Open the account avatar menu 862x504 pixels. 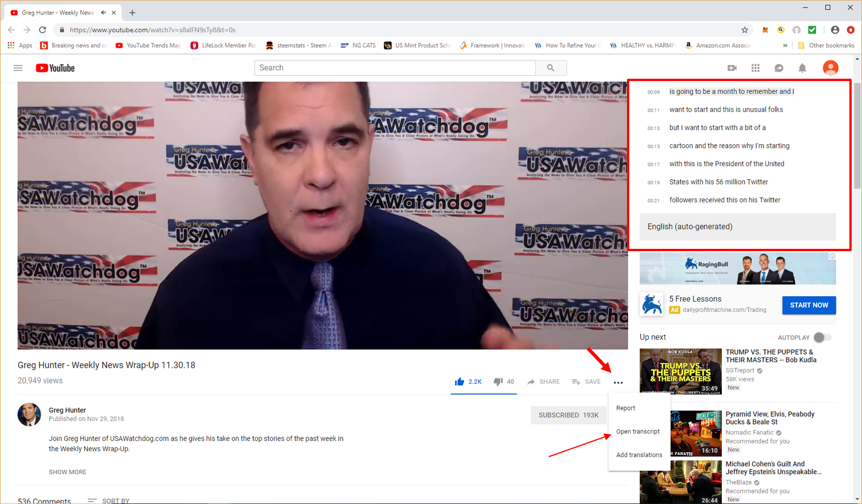click(830, 68)
